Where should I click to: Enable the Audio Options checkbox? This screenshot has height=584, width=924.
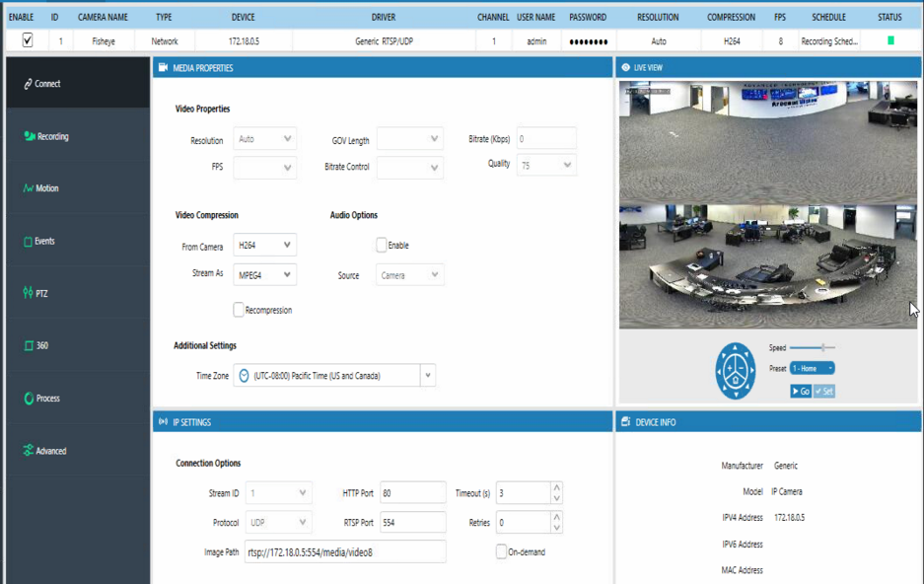click(382, 246)
